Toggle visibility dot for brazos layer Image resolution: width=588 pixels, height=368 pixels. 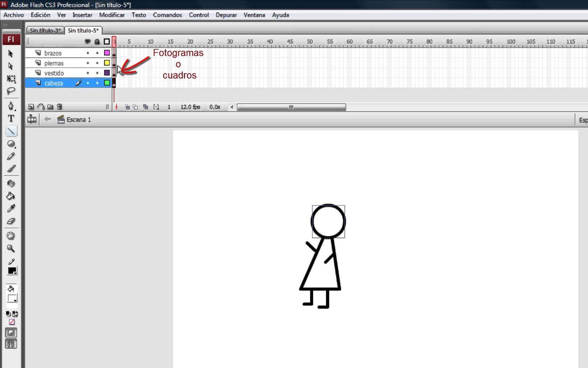(x=88, y=53)
